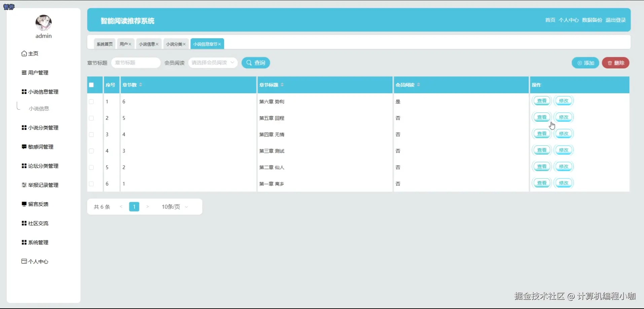Open 个人中心 in the sidebar

pos(35,262)
